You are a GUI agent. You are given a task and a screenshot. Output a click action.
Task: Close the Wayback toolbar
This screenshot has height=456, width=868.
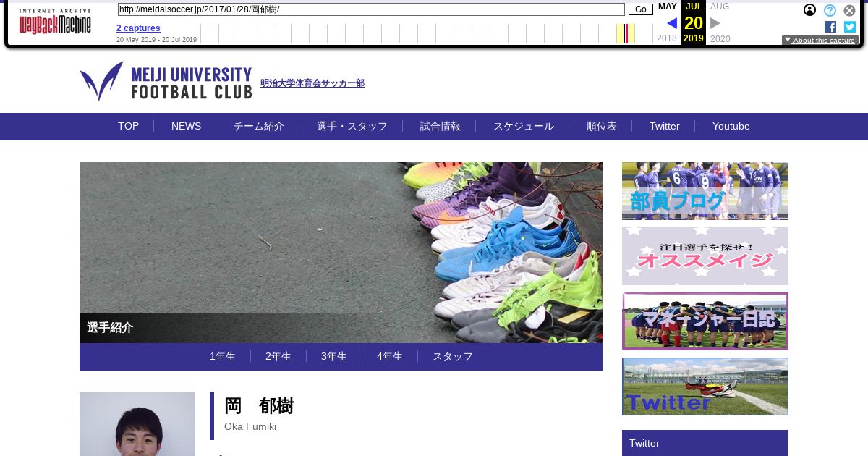point(850,10)
